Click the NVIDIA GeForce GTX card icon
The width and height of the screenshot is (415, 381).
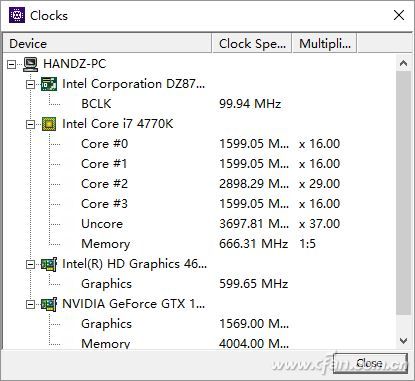49,304
